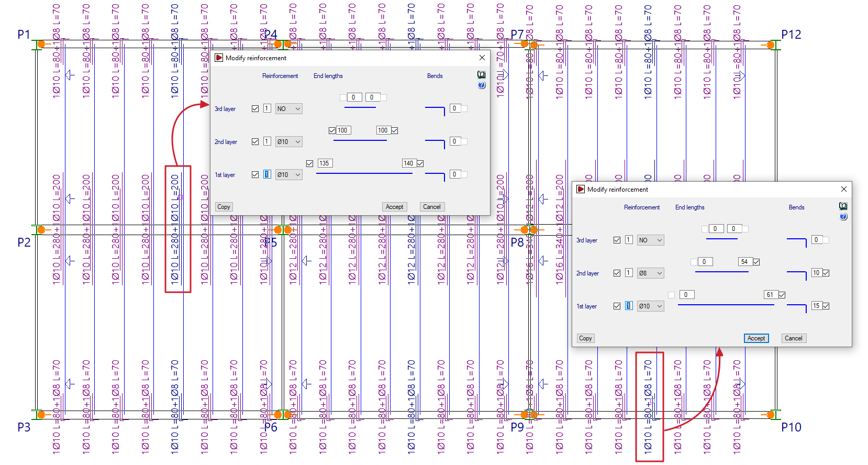Toggle the 1st layer checkbox in right dialog
868x465 pixels.
coord(617,306)
